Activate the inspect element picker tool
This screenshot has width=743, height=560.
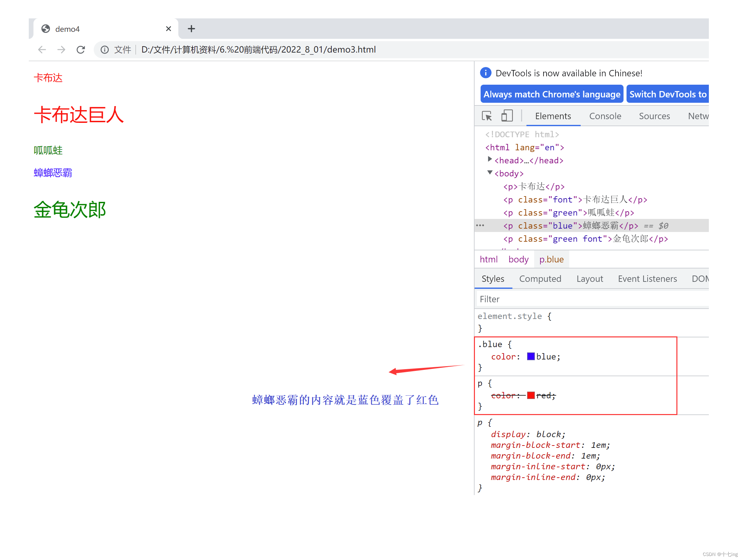click(x=487, y=116)
